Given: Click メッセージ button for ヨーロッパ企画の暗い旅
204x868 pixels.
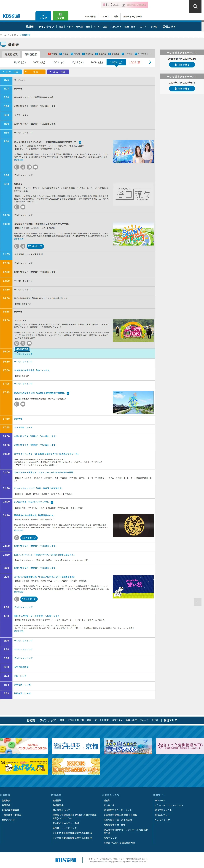Looking at the screenshot, I should pos(29,599).
